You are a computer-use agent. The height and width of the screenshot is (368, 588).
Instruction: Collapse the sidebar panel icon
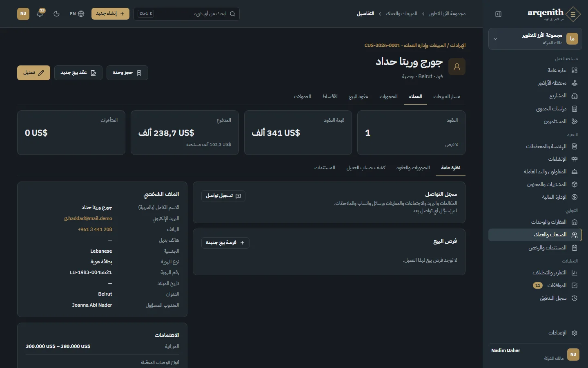(498, 14)
